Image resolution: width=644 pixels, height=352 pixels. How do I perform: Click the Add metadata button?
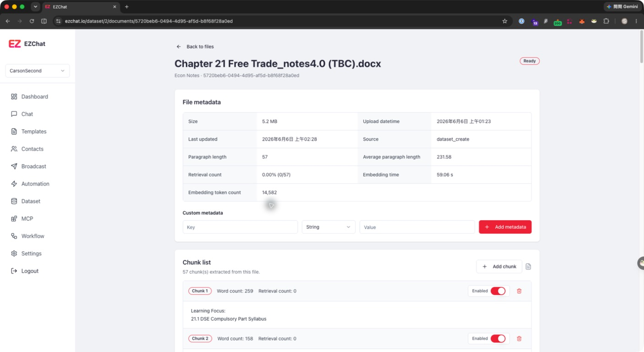(x=505, y=227)
